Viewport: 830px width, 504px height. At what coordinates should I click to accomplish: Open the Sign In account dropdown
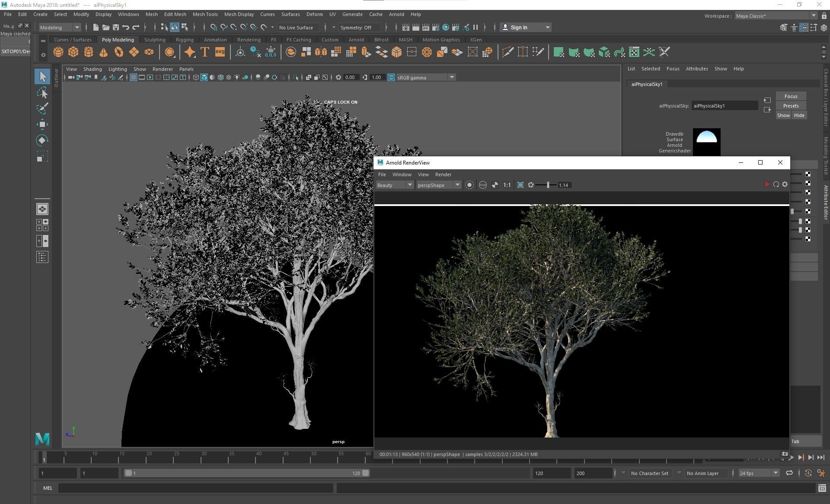526,27
